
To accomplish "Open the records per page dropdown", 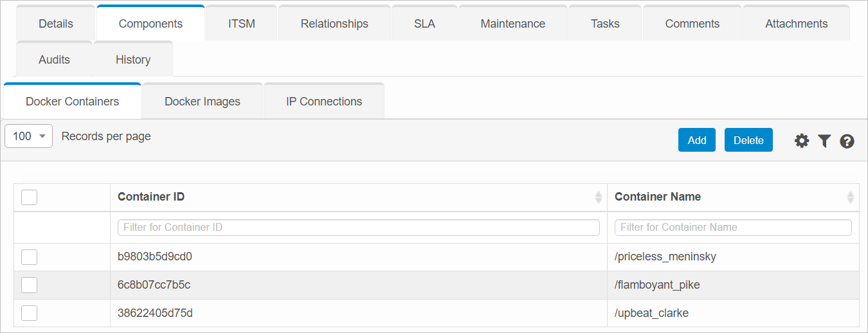I will [28, 136].
